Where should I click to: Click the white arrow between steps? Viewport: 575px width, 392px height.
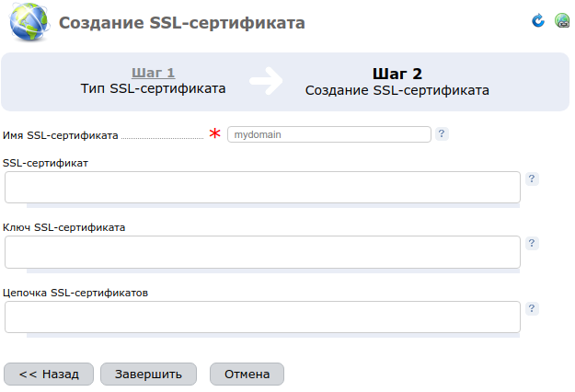pos(266,81)
